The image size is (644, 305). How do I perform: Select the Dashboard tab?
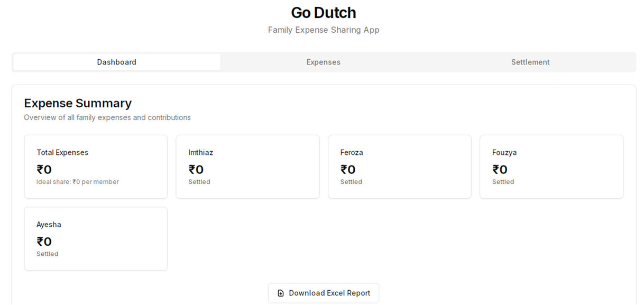(x=116, y=62)
